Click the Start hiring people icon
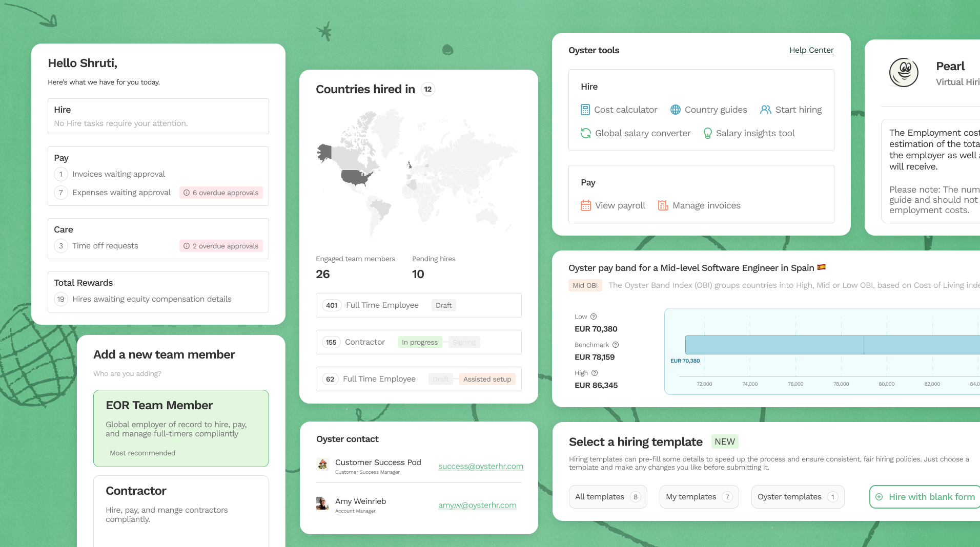 pos(766,110)
